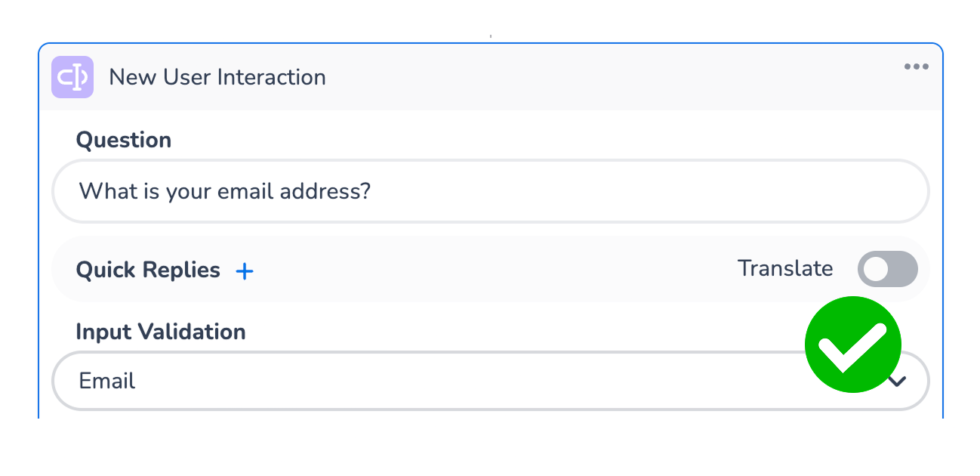Click the Input Validation heading label

[161, 332]
